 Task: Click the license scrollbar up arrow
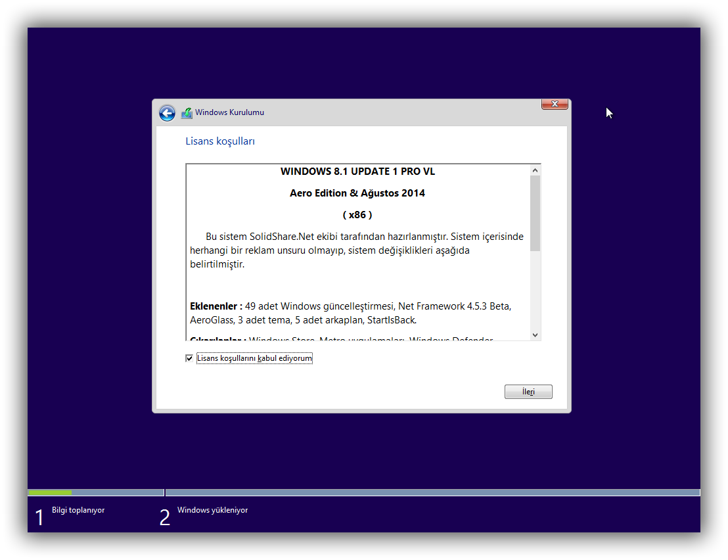pos(535,170)
